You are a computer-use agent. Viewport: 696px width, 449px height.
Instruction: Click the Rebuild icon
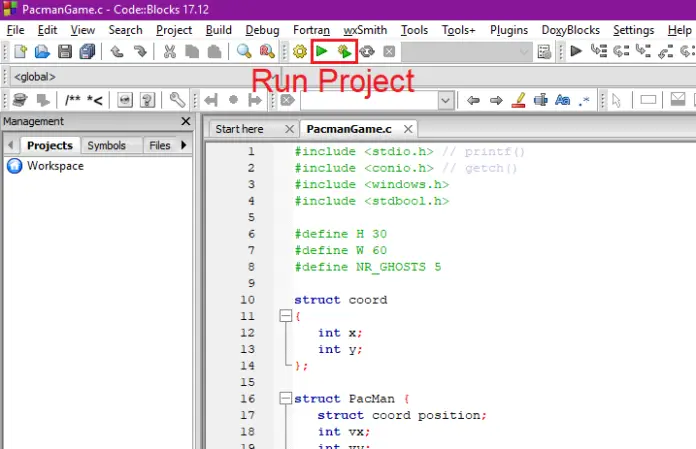pos(367,51)
